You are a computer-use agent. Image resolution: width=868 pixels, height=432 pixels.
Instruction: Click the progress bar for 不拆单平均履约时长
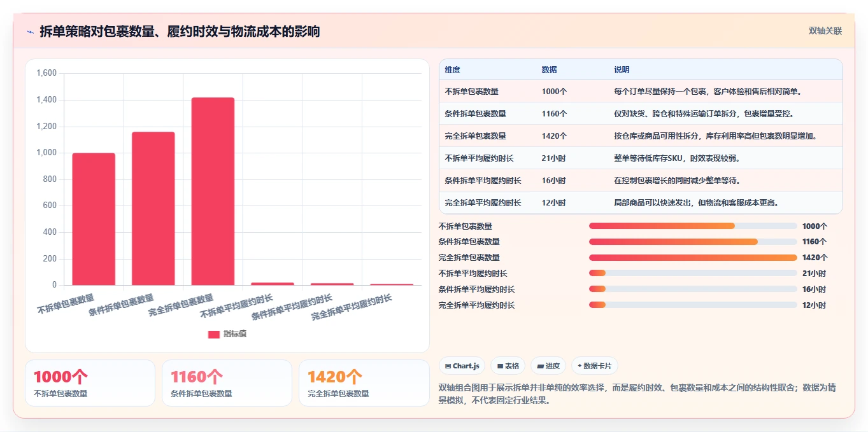pos(693,274)
